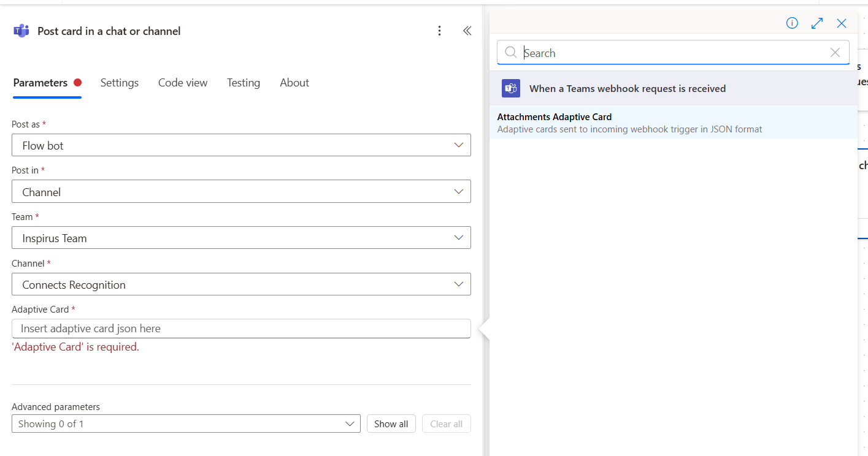Click the red error indicator on Parameters tab
Viewport: 868px width, 456px height.
77,83
